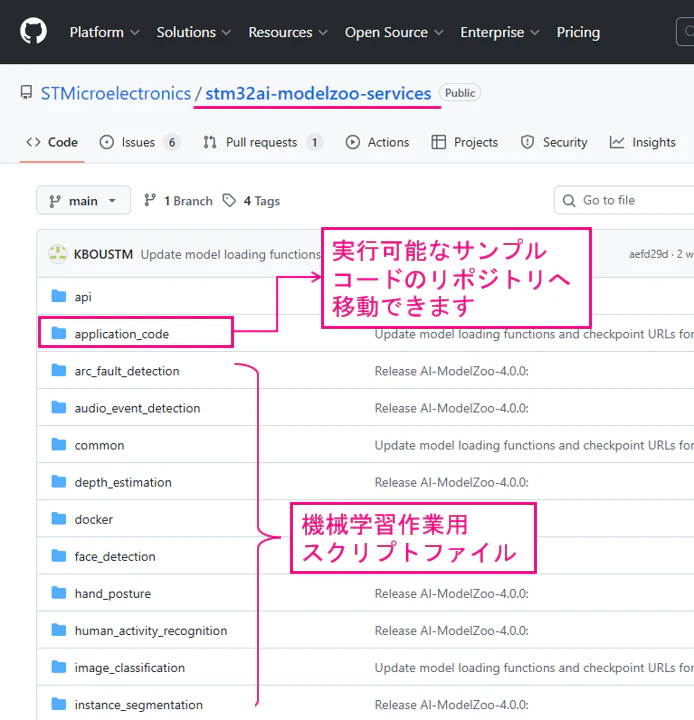View the 1 Branch link
The height and width of the screenshot is (720, 694).
coord(178,201)
